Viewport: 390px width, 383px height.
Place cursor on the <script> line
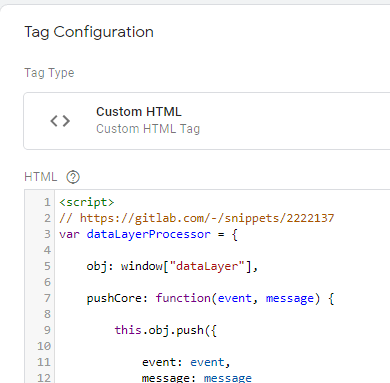87,202
